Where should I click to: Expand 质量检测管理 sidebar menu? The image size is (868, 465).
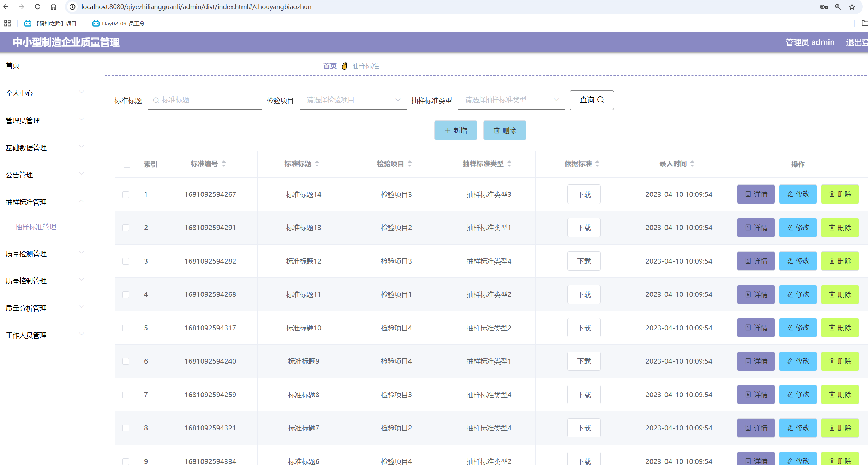(x=44, y=253)
